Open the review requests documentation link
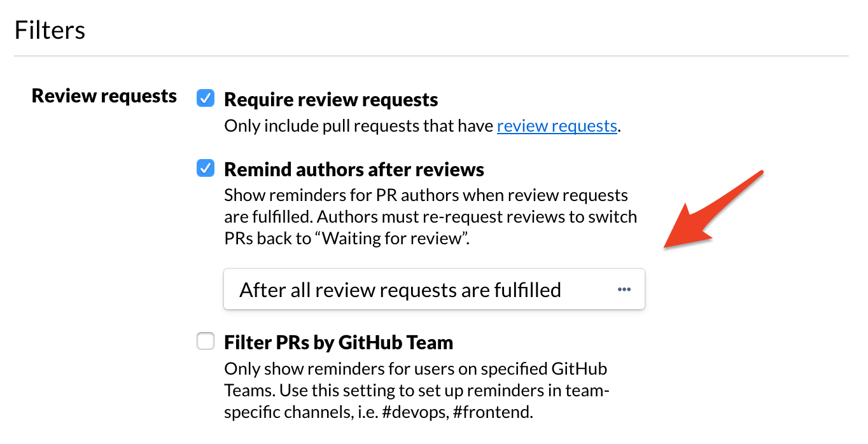The height and width of the screenshot is (444, 868). (x=556, y=125)
